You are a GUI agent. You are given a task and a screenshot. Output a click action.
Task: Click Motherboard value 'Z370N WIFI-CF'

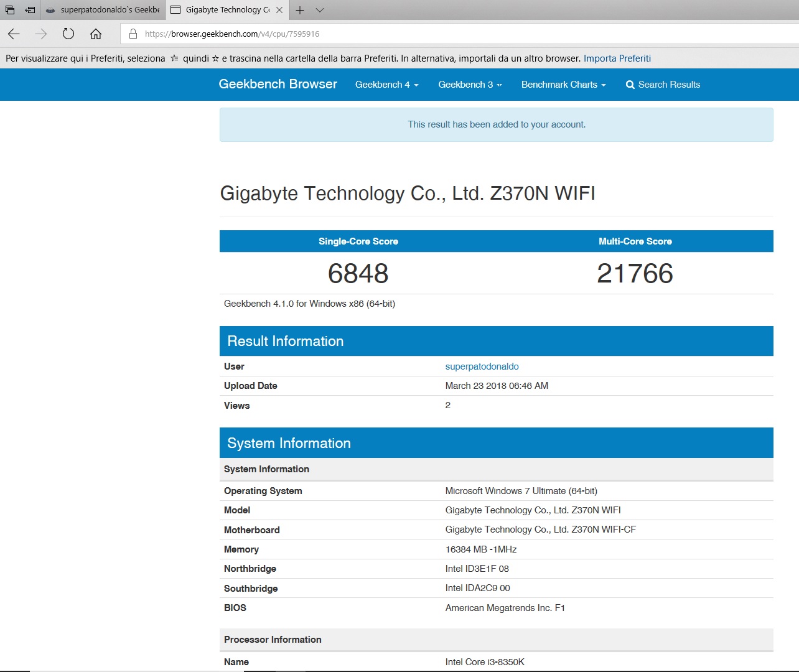coord(541,530)
